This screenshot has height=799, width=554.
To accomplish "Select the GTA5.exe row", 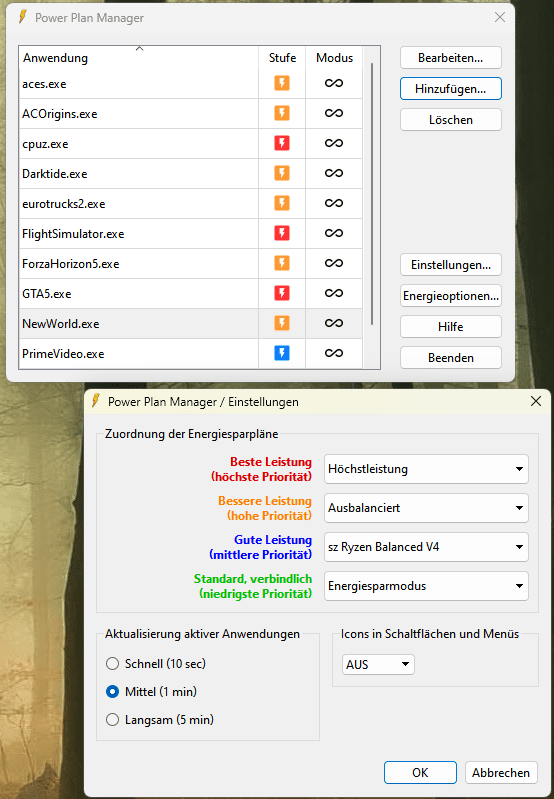I will (x=191, y=294).
